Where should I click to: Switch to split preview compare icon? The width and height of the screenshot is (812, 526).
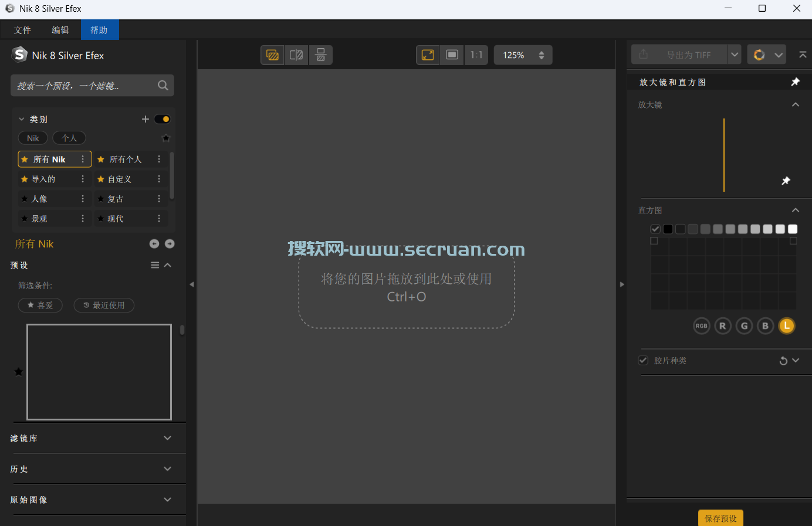(296, 55)
